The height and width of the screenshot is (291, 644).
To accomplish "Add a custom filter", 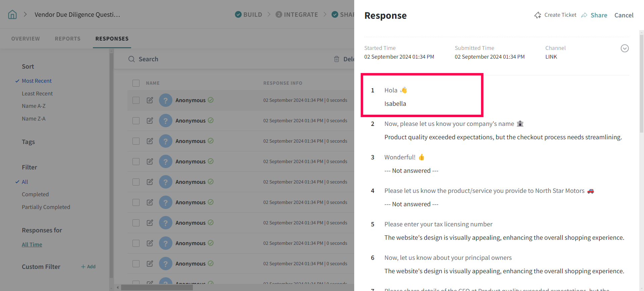I will pyautogui.click(x=88, y=267).
